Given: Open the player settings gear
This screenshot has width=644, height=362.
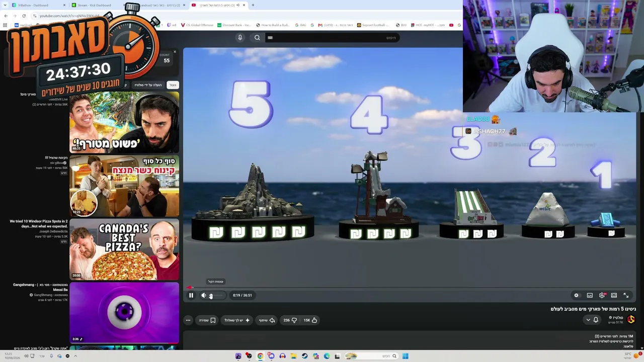Looking at the screenshot, I should pos(602,296).
